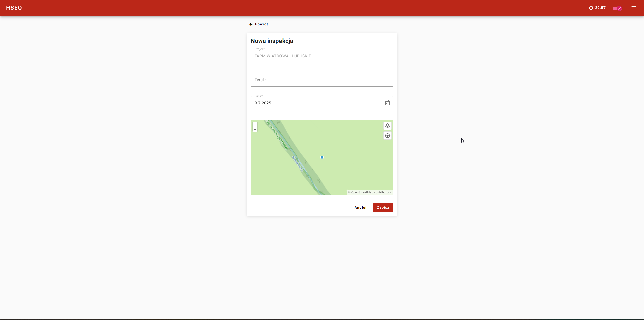Click the HSEQ logo
This screenshot has width=644, height=320.
pyautogui.click(x=14, y=8)
